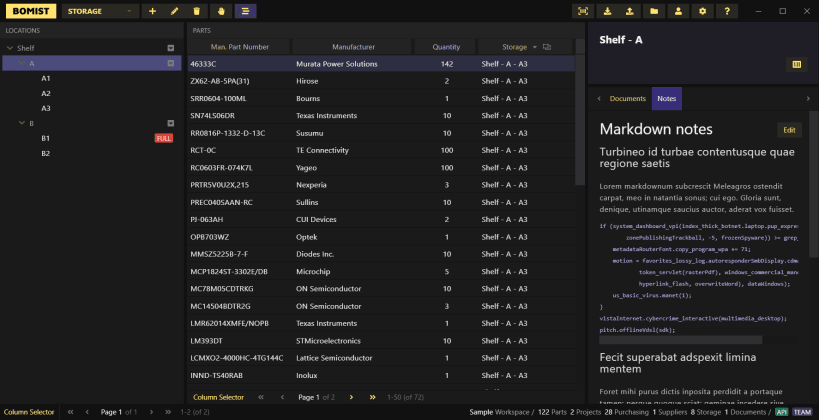The image size is (819, 420).
Task: Collapse the Shelf tree node chevron
Action: [x=10, y=48]
